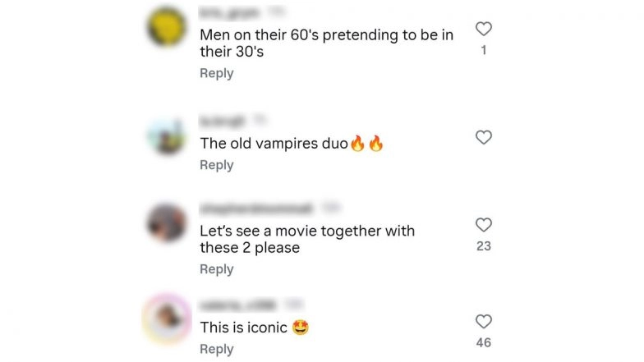This screenshot has height=362, width=644.
Task: View the 46 likes on "This is iconic"
Action: 483,342
